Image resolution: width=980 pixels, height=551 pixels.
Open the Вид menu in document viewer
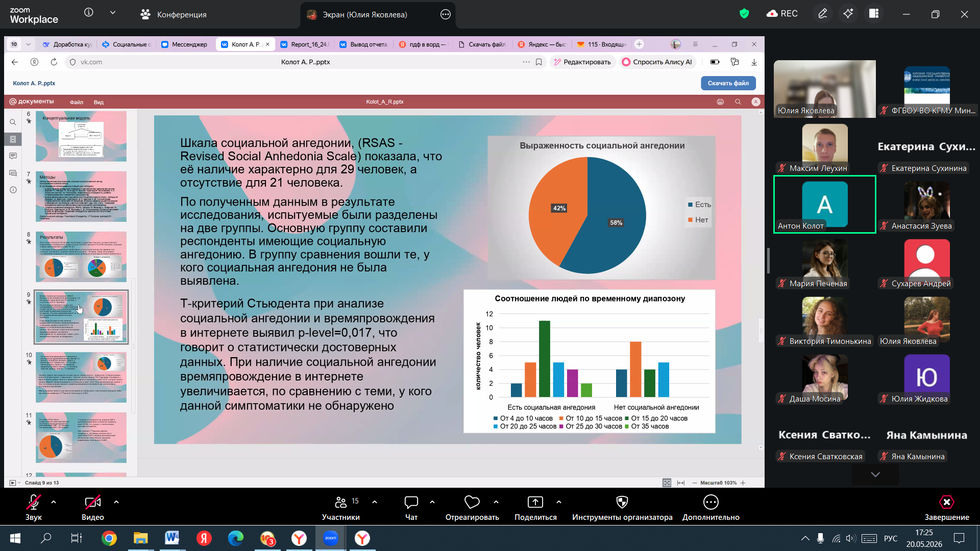99,102
